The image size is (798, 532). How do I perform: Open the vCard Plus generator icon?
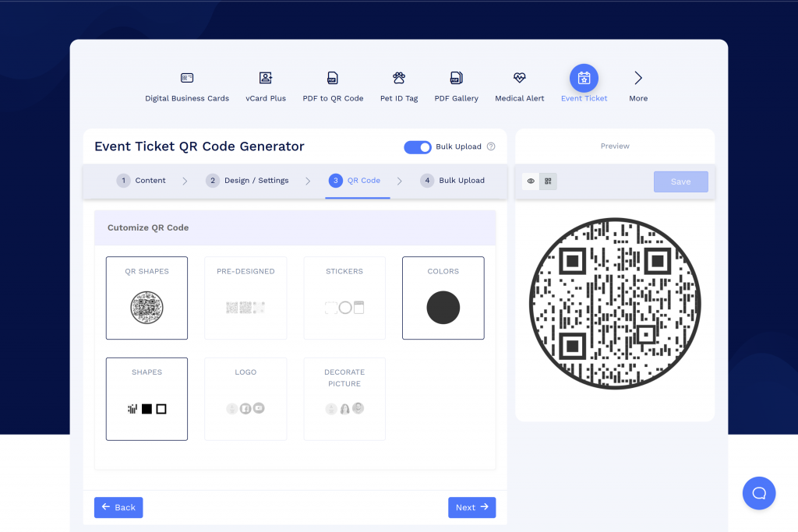click(x=265, y=78)
